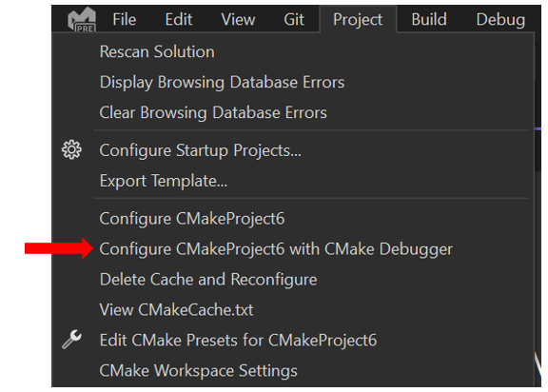548x392 pixels.
Task: Open the View menu
Action: [238, 20]
